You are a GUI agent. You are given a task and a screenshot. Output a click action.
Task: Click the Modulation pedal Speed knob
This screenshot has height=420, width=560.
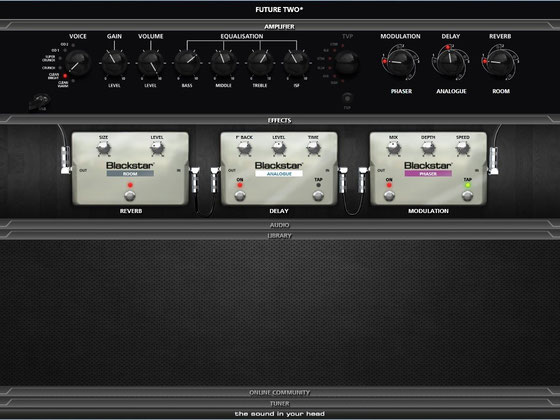[462, 148]
